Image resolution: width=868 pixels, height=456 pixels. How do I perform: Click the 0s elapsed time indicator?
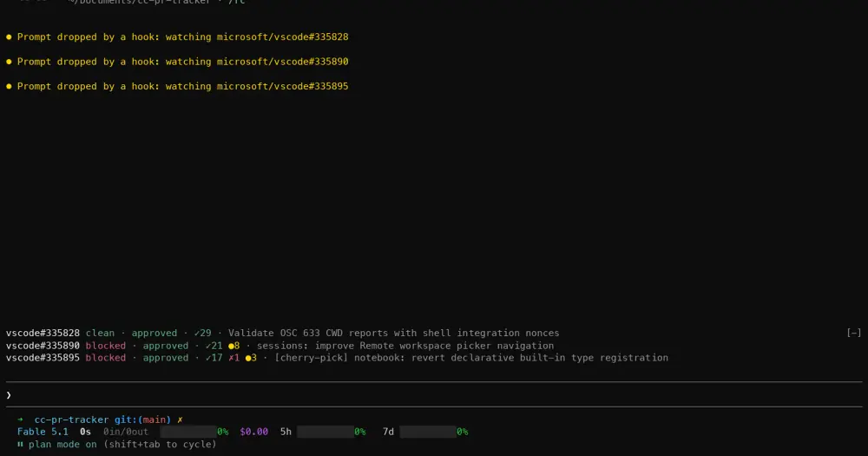pyautogui.click(x=85, y=432)
